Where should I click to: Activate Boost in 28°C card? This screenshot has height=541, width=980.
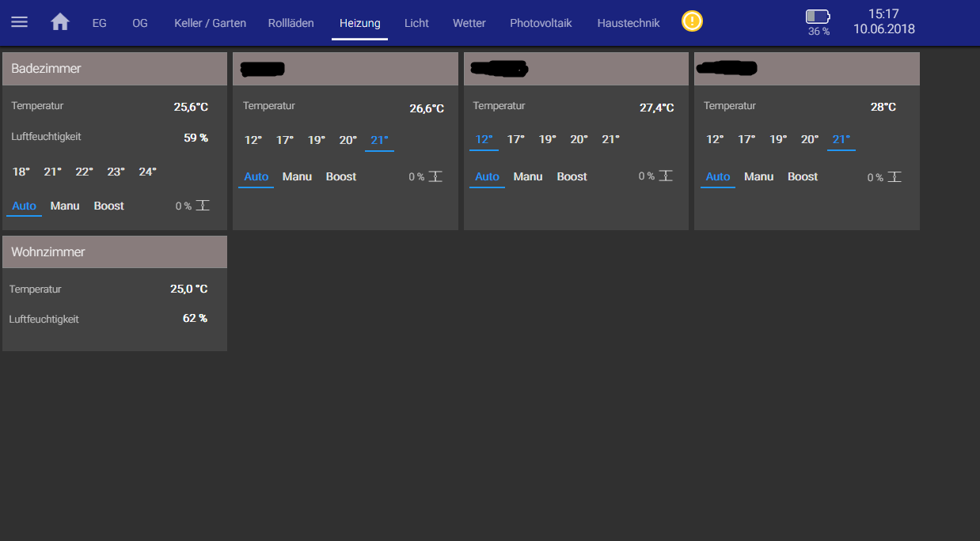click(803, 176)
